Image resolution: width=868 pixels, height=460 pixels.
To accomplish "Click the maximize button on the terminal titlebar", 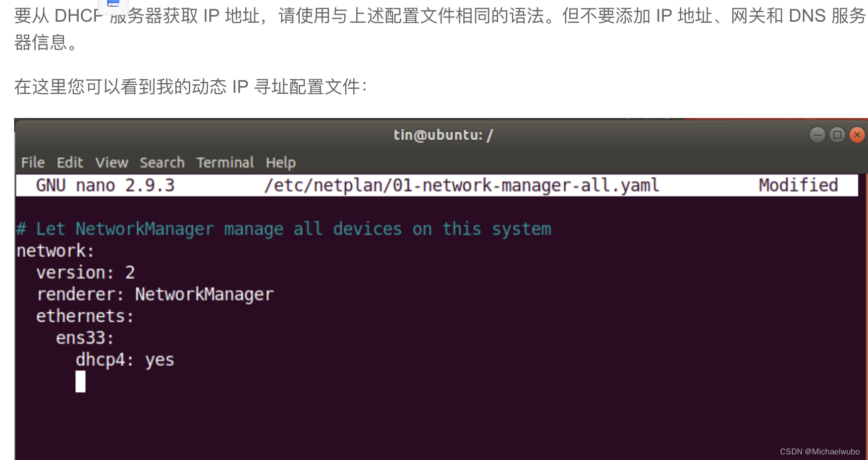I will click(x=837, y=135).
